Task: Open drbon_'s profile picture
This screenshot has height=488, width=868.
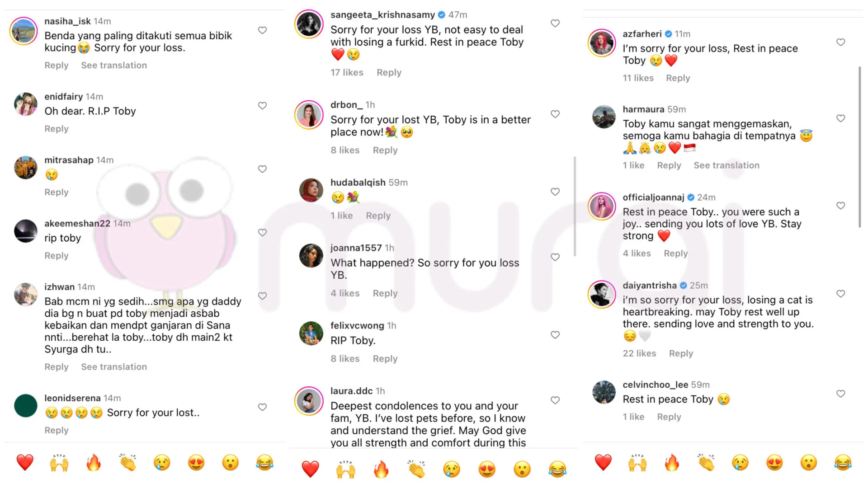Action: click(309, 115)
